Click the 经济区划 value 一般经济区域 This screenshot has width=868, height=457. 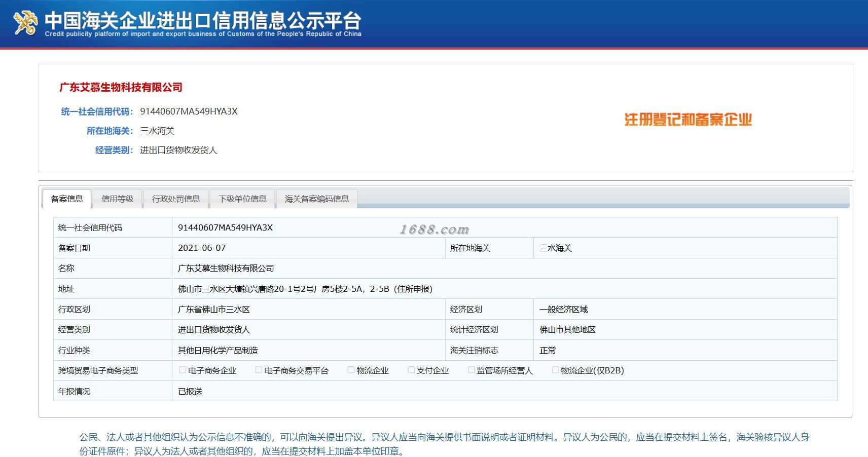(x=564, y=309)
